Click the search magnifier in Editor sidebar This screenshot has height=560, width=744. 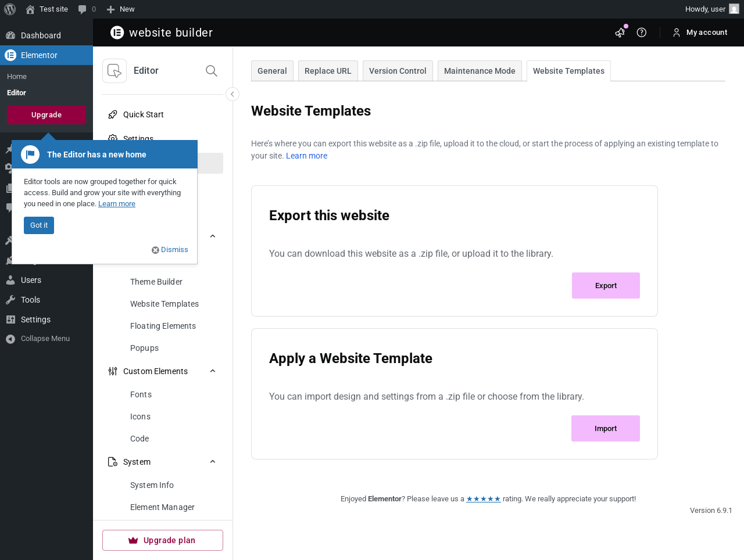pos(212,71)
